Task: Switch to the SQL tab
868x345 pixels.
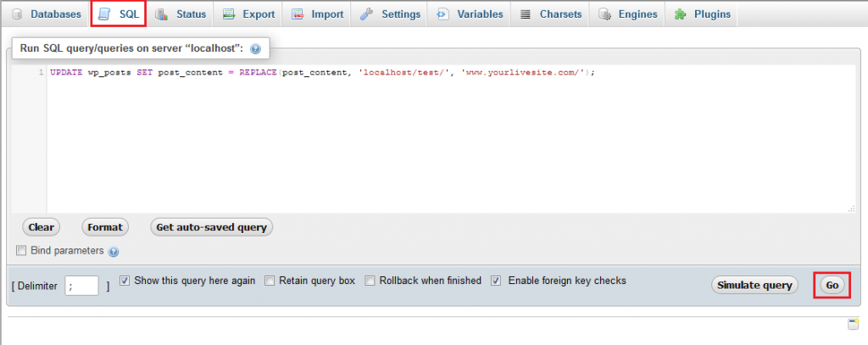Action: pos(119,14)
